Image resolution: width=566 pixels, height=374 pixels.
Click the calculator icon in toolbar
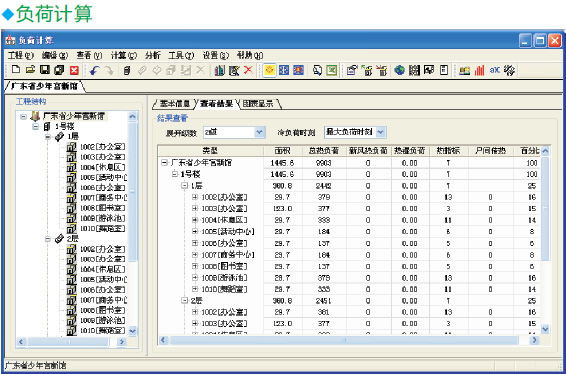pyautogui.click(x=444, y=70)
